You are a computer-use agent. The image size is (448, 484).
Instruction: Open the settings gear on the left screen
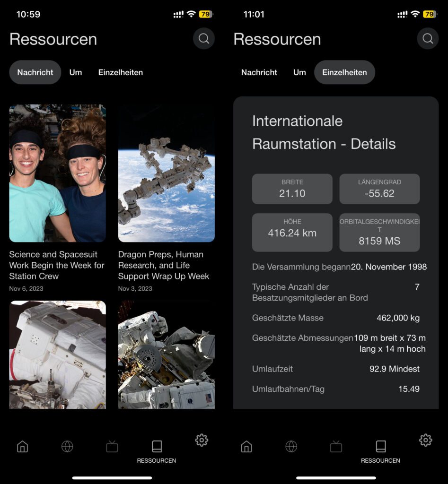[x=202, y=440]
